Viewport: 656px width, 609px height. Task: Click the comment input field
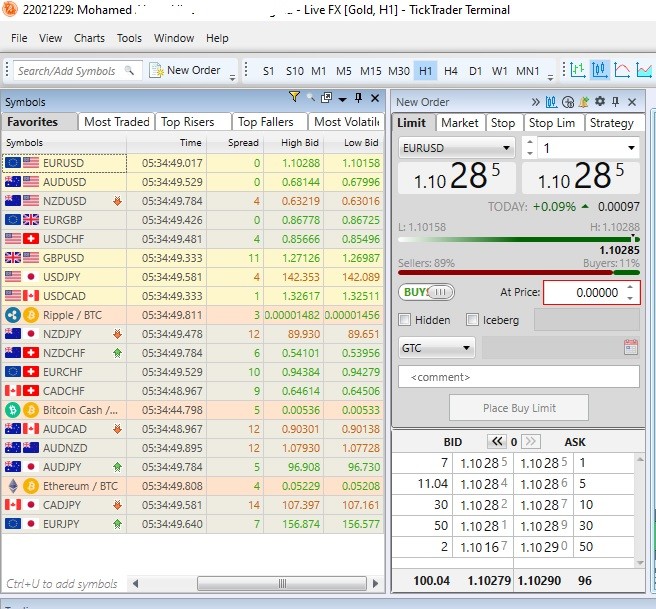pyautogui.click(x=519, y=377)
